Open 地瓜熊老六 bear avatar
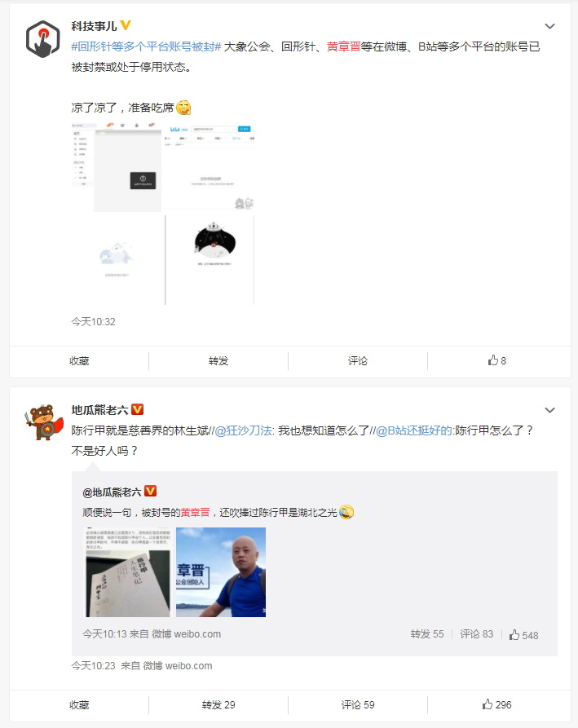 (43, 422)
